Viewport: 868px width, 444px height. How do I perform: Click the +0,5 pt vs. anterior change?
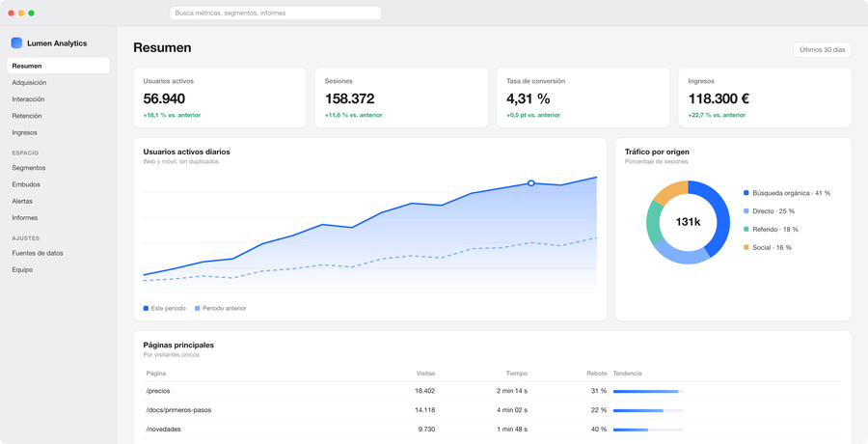pos(533,115)
